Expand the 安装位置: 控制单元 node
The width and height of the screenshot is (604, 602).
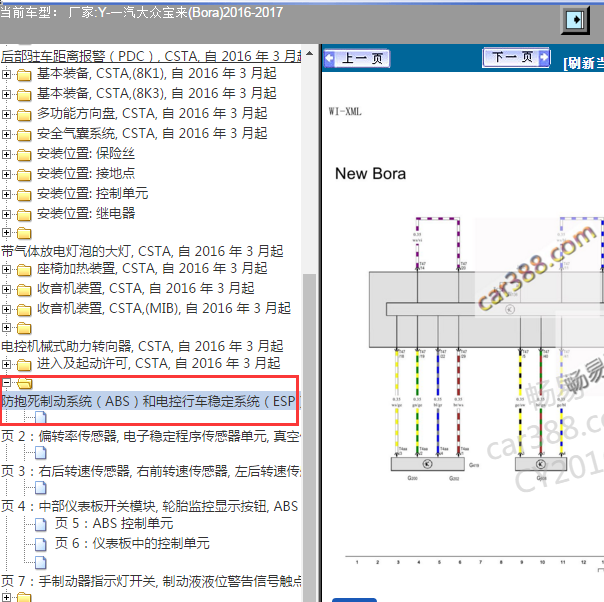click(x=6, y=194)
